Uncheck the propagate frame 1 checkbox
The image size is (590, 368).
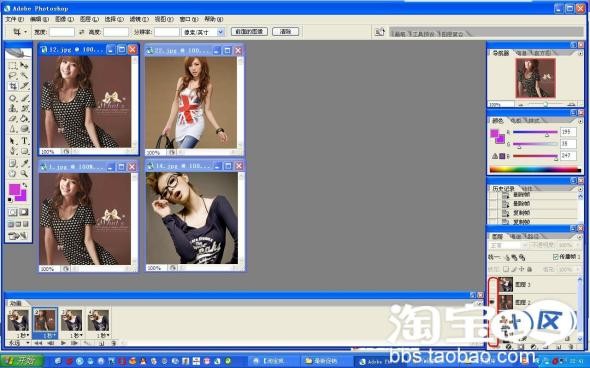coord(556,257)
